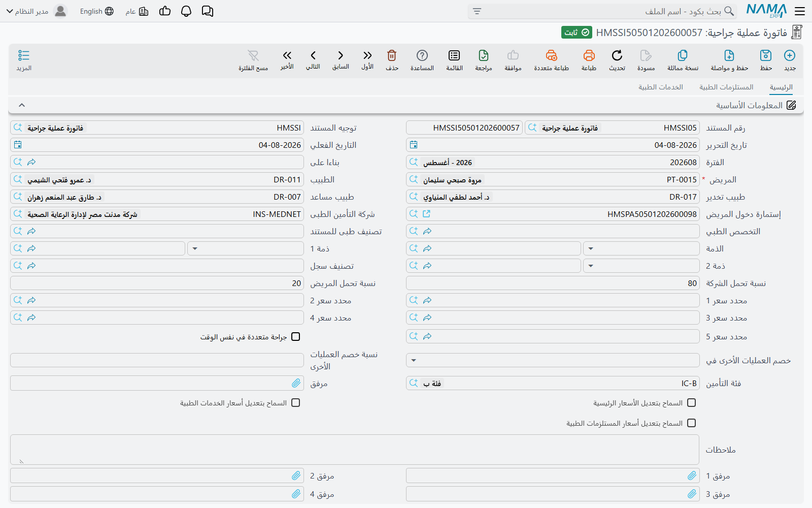Screen dimensions: 812x508
Task: Click the ثابت status badge
Action: [577, 33]
